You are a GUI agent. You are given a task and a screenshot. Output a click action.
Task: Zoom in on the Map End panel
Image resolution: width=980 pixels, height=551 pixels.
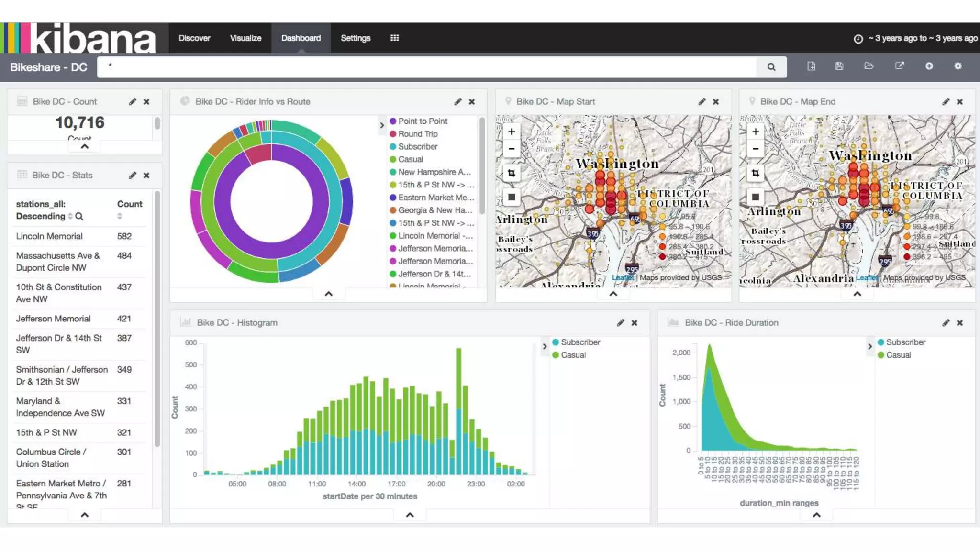point(756,132)
